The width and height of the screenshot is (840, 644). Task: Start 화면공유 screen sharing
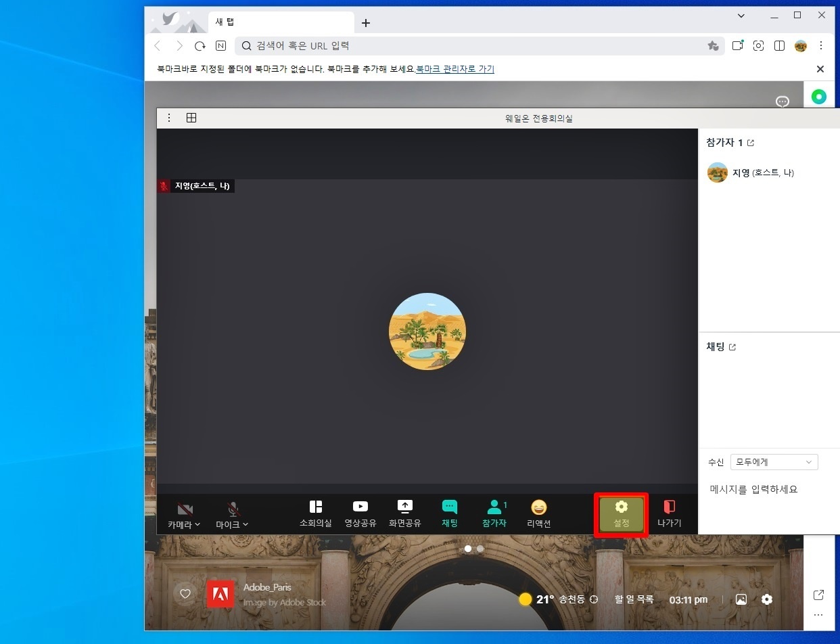[404, 514]
